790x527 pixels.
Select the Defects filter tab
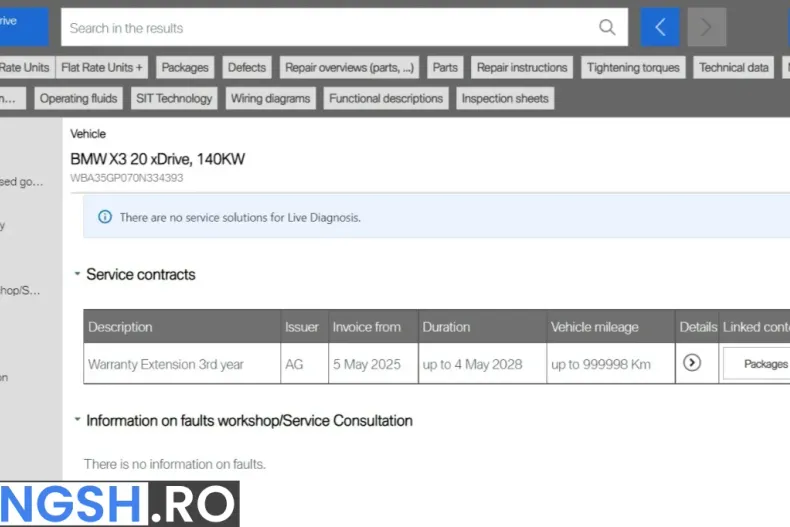point(247,68)
